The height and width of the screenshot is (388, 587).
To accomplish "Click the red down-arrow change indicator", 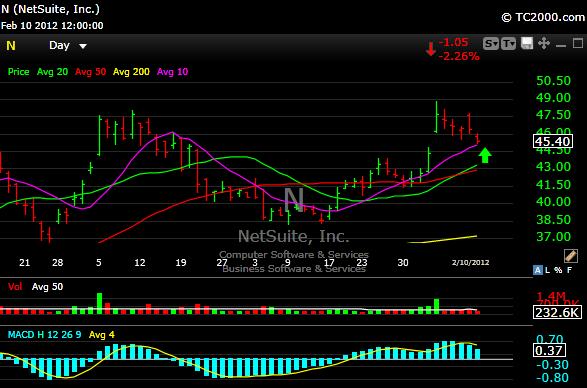I will pos(431,49).
